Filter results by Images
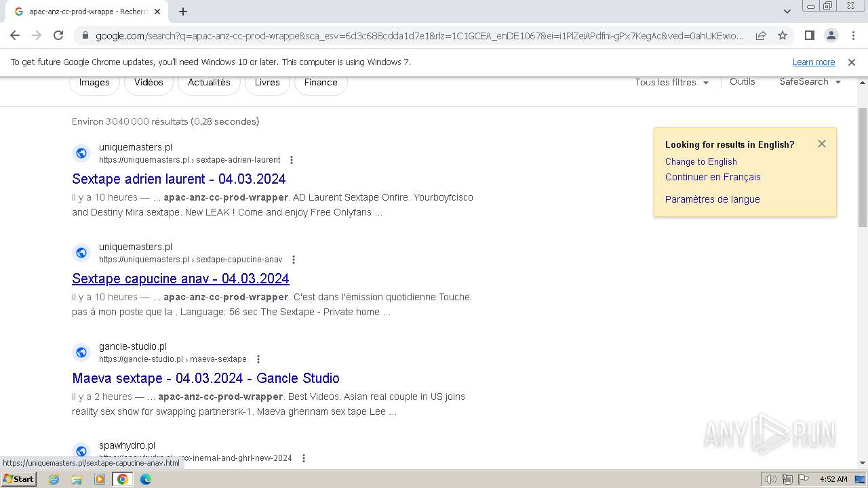868x488 pixels. coord(94,83)
